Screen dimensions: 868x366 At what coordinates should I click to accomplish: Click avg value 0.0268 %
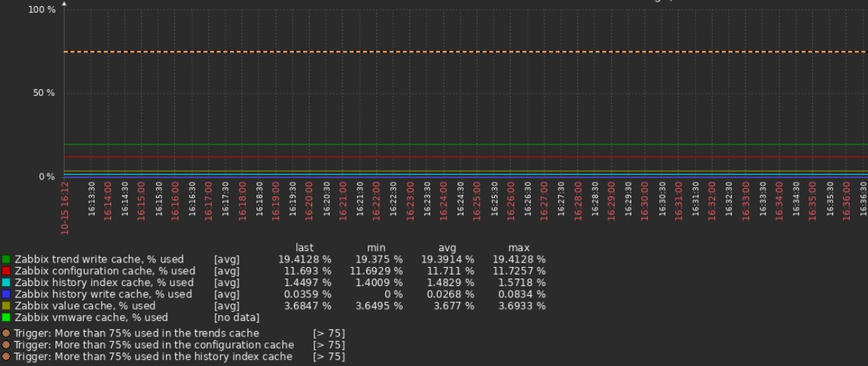point(451,294)
